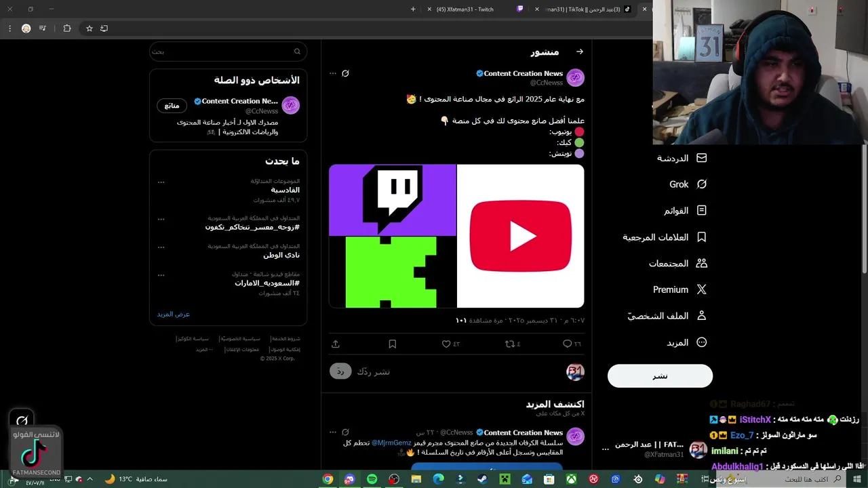The width and height of the screenshot is (868, 488).
Task: Open Chrome three-dot menu
Action: pyautogui.click(x=9, y=28)
